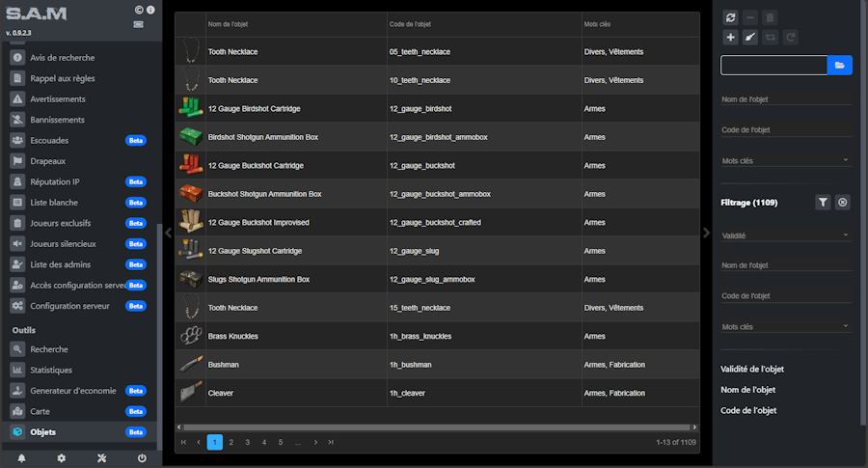Select the Brass Knuckles row thumbnail
The image size is (868, 468).
coord(190,336)
